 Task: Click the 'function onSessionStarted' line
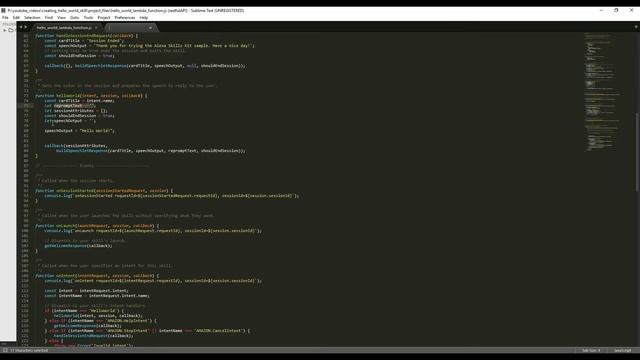click(x=104, y=191)
